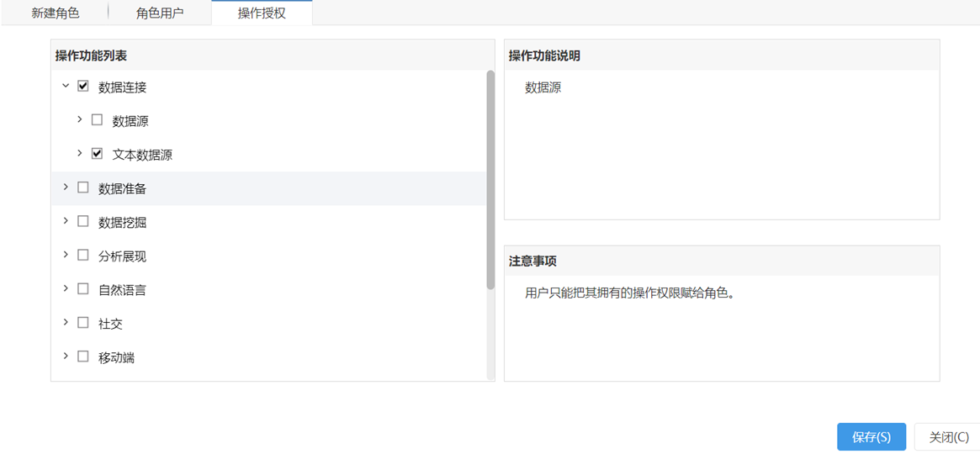The width and height of the screenshot is (980, 454).
Task: Expand the 数据挖掘 node
Action: [x=65, y=220]
